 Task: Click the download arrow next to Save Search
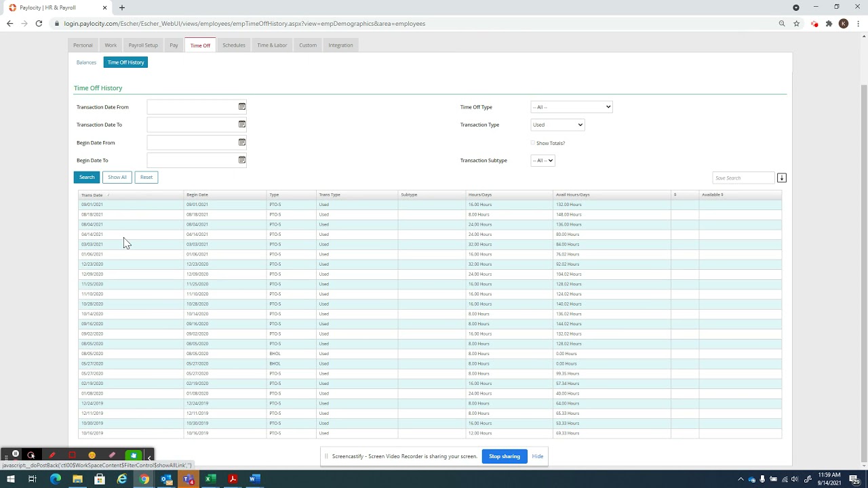pos(781,178)
